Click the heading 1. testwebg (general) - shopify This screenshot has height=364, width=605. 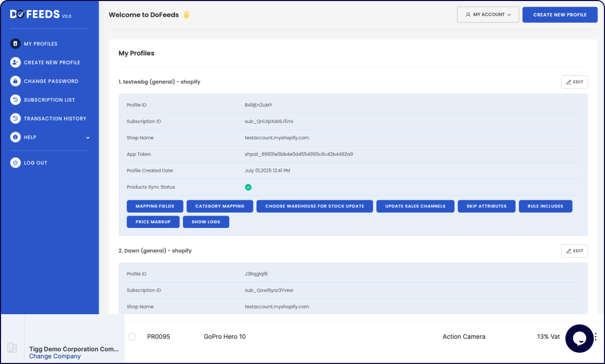[159, 82]
